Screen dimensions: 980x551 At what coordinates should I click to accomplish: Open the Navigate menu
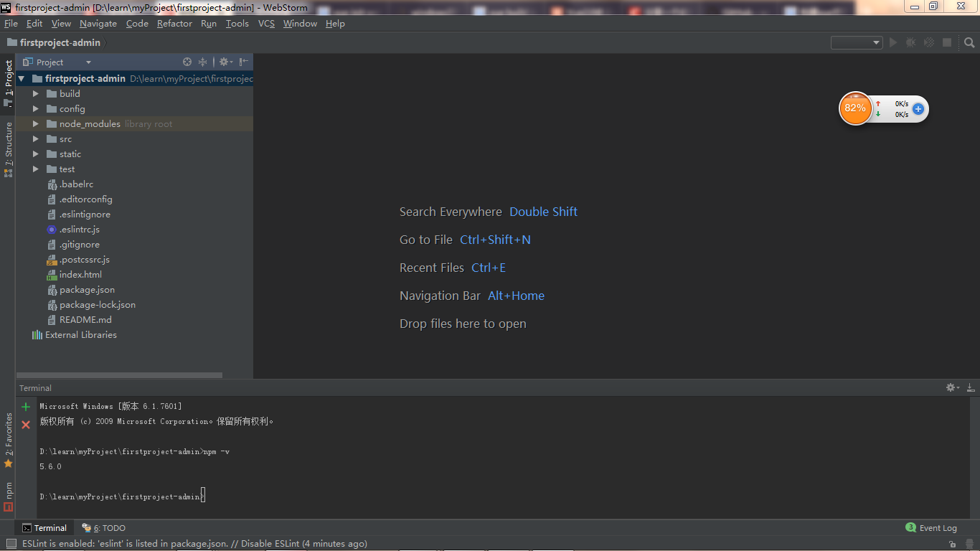click(98, 24)
